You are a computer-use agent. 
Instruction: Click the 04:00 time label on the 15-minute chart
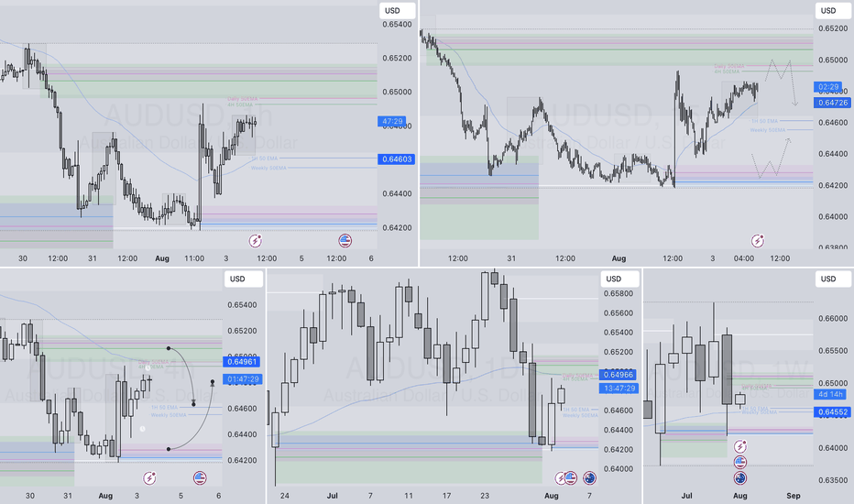click(x=743, y=258)
